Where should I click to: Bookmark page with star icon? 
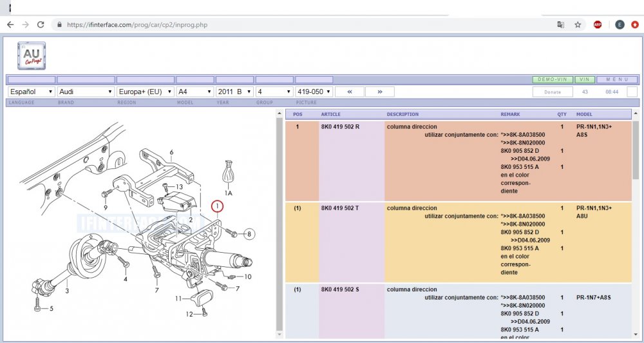(578, 24)
